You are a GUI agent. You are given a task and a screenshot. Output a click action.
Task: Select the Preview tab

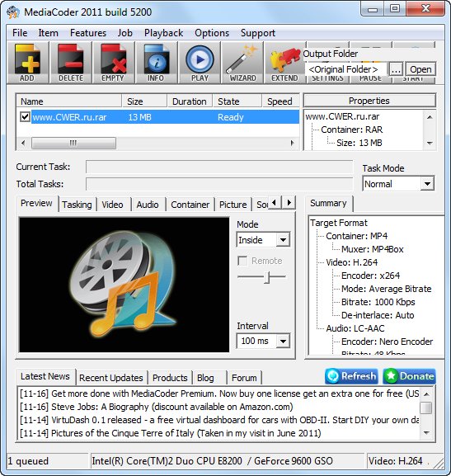coord(36,204)
